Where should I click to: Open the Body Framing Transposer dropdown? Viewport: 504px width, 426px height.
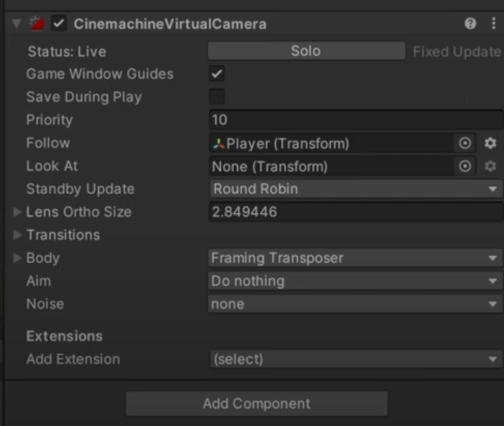[x=355, y=258]
